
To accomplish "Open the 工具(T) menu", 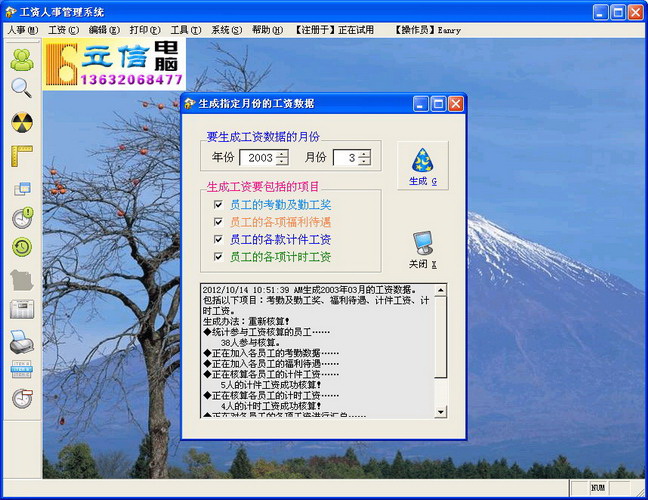I will [x=186, y=30].
